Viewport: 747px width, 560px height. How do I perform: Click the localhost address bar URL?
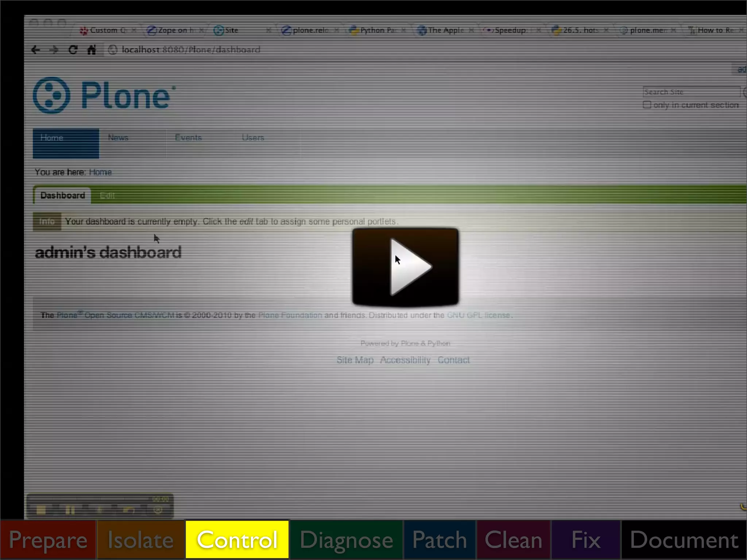(191, 50)
